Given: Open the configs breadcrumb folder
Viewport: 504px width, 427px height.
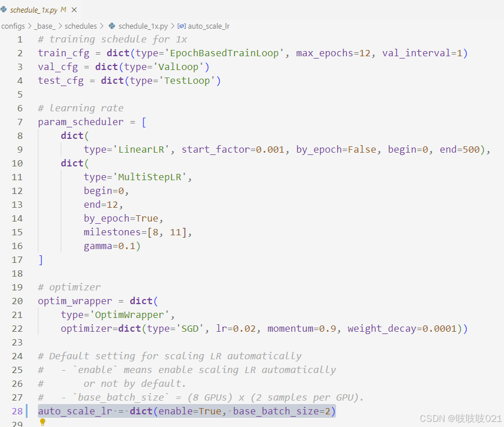Looking at the screenshot, I should click(x=13, y=26).
